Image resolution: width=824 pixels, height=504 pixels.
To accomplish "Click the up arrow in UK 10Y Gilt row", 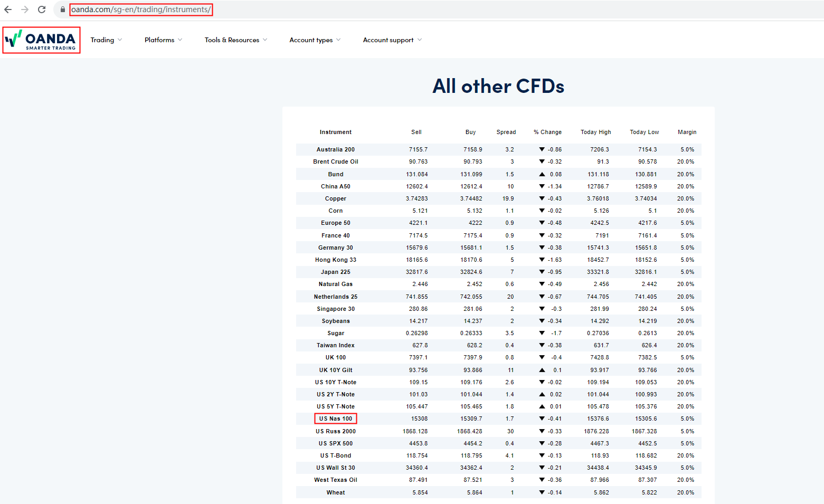I will (x=542, y=370).
